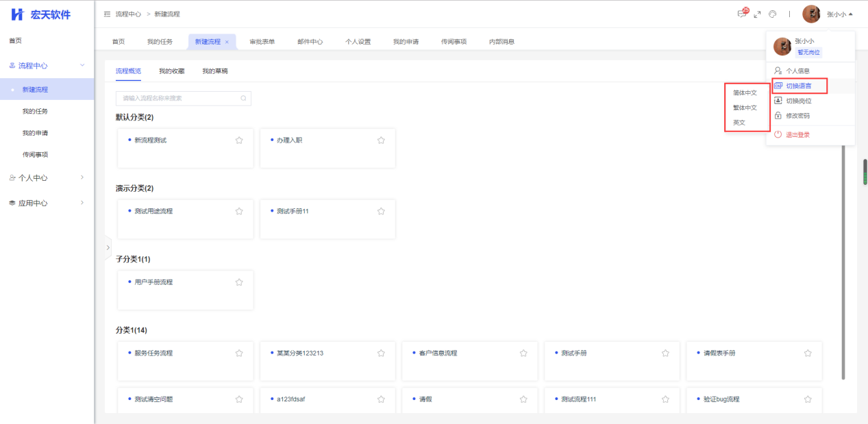The image size is (868, 424).
Task: Click 退出登录 to log out
Action: pos(797,135)
